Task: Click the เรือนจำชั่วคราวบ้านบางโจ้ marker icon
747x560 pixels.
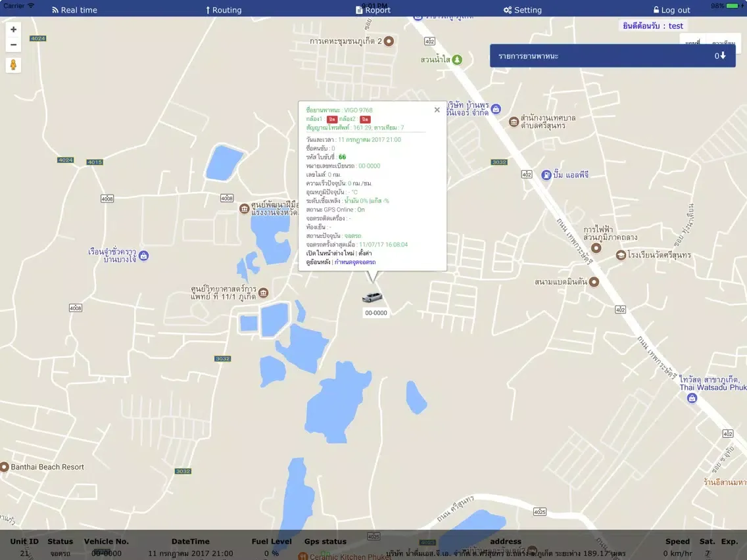Action: (x=144, y=255)
